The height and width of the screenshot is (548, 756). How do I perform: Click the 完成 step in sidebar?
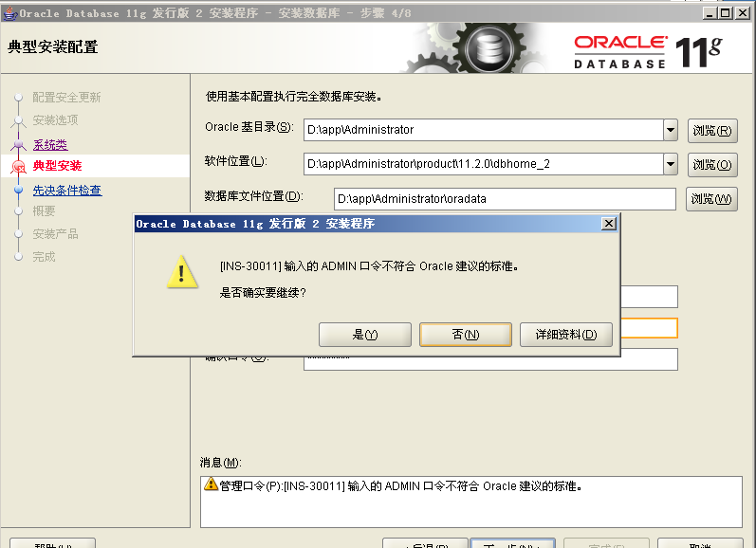pyautogui.click(x=44, y=257)
